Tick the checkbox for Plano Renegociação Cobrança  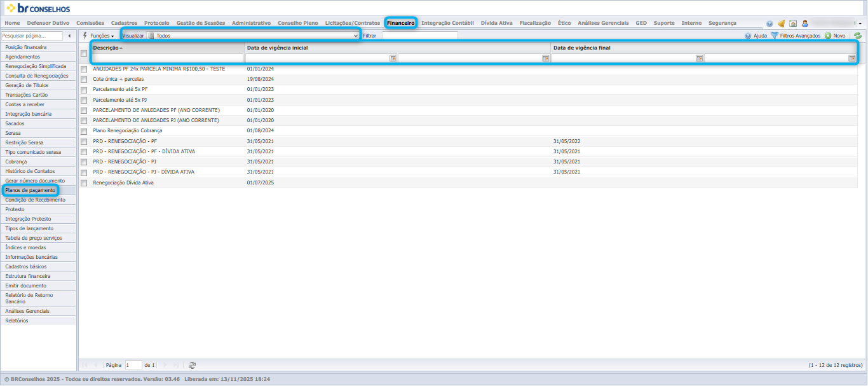point(84,131)
